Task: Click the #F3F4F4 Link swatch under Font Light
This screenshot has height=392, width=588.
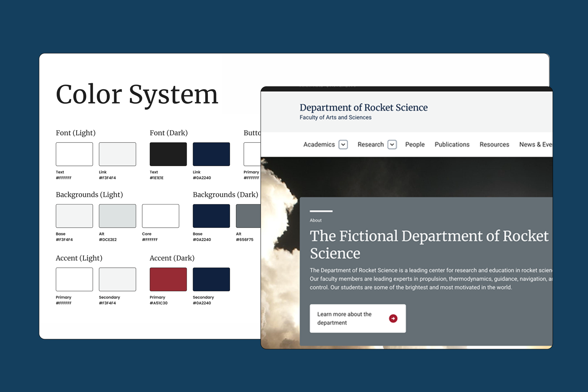Action: (118, 154)
